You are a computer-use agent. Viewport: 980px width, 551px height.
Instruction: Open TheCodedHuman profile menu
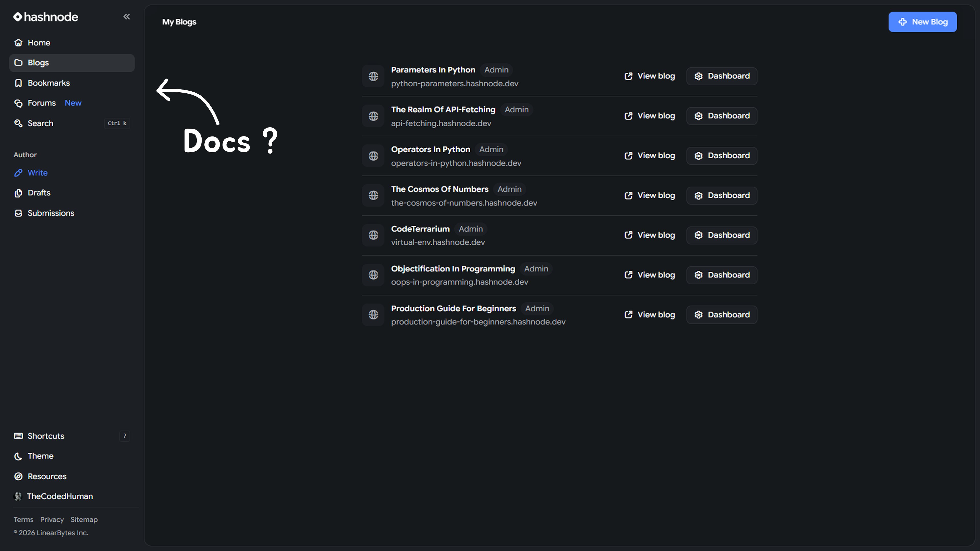(x=60, y=496)
